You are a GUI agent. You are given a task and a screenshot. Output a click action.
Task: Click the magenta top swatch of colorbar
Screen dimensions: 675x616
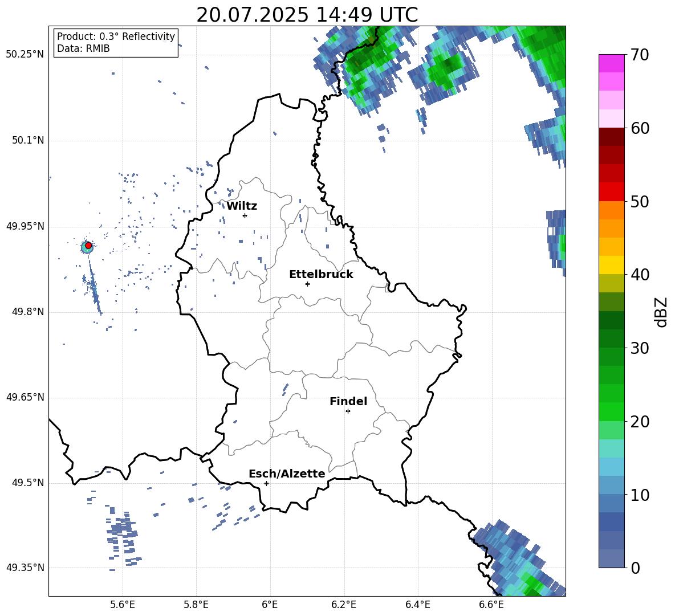[x=611, y=63]
